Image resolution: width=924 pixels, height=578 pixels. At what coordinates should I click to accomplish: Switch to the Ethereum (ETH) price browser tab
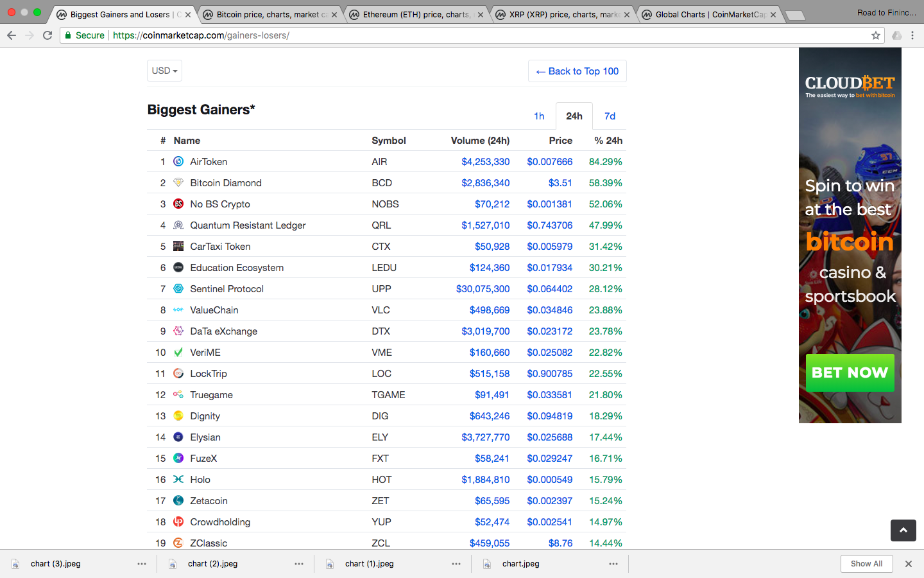(417, 14)
